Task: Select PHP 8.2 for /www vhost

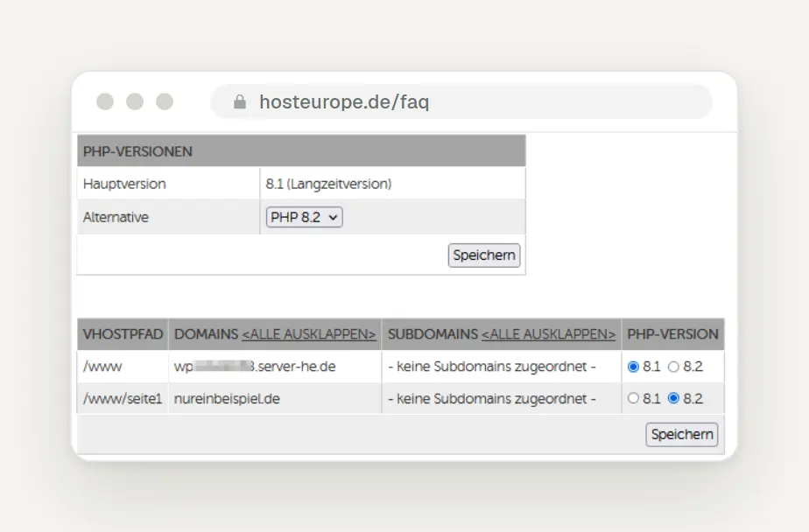Action: click(673, 367)
